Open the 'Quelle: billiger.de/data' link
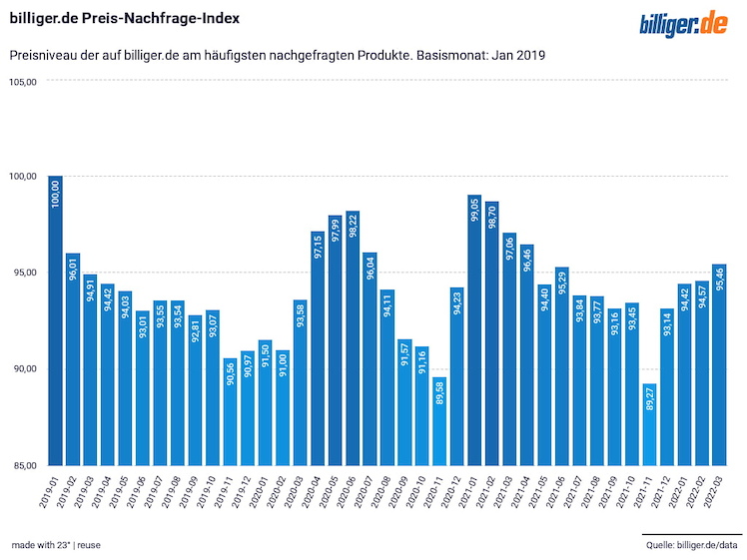The image size is (747, 560). [692, 545]
